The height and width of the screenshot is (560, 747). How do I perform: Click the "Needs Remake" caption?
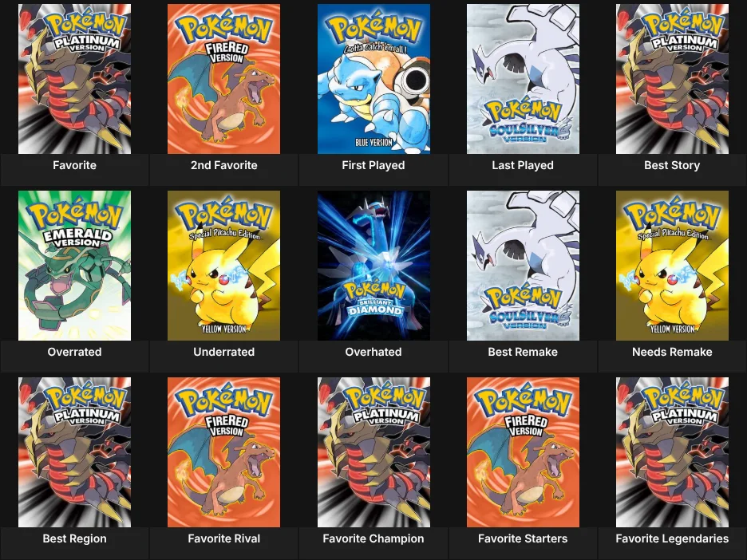(x=672, y=352)
